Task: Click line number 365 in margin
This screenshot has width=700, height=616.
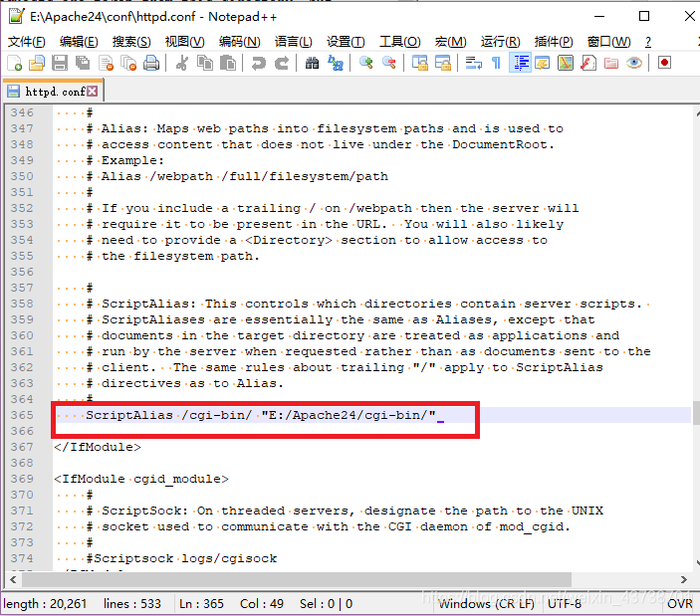Action: [22, 415]
